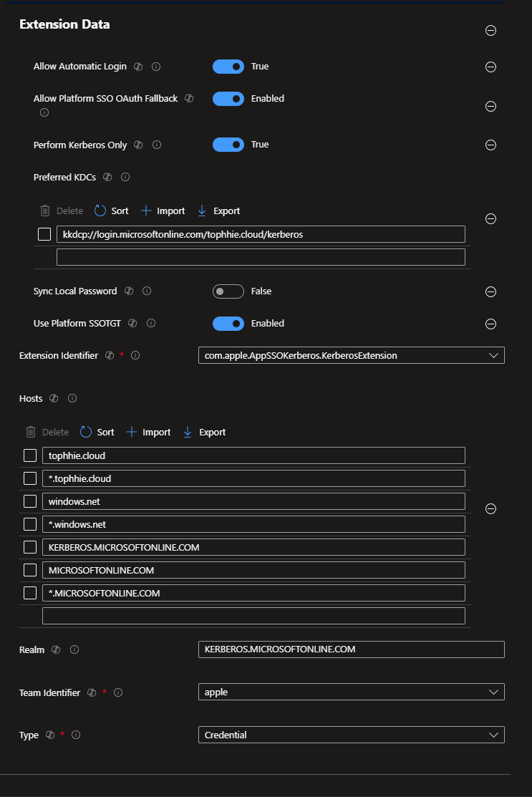Image resolution: width=532 pixels, height=797 pixels.
Task: Remove the Allow Automatic Login setting via its minus icon
Action: point(491,67)
